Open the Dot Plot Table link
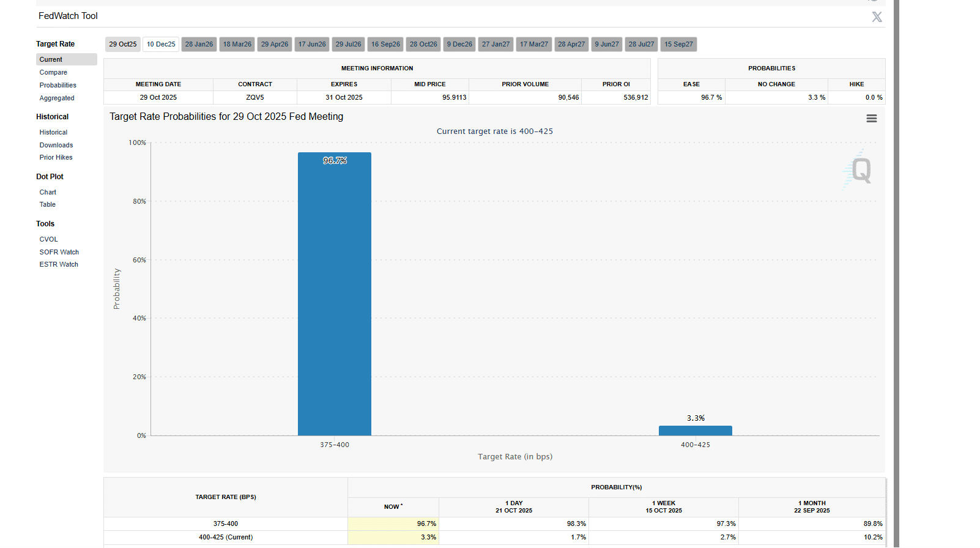980x548 pixels. coord(48,204)
